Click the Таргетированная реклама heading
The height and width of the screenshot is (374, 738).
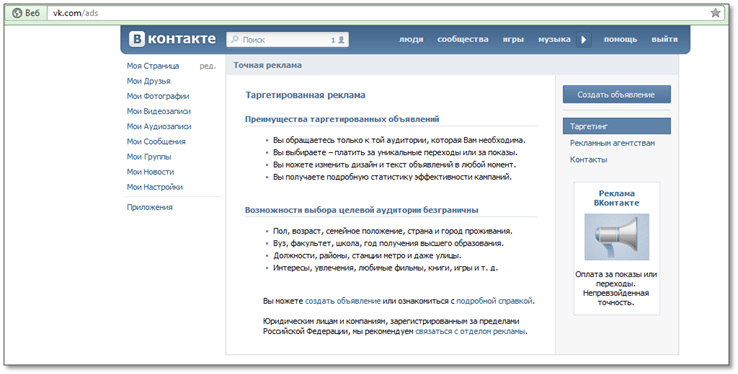point(305,95)
